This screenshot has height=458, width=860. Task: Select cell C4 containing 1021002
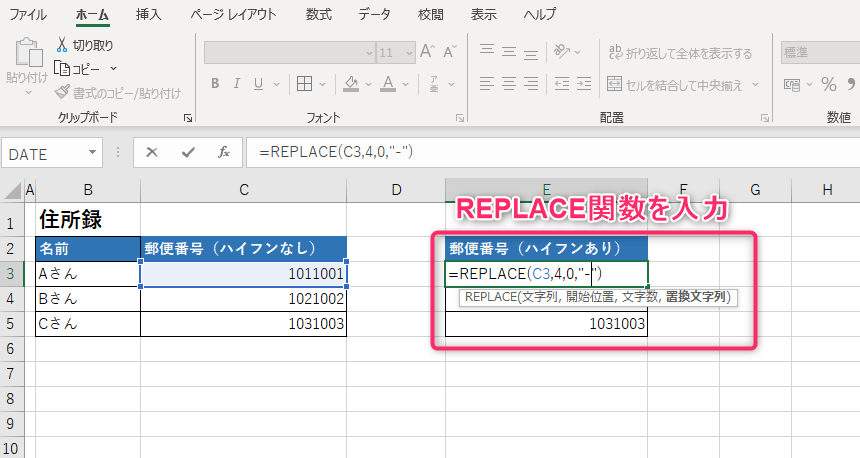pyautogui.click(x=243, y=299)
